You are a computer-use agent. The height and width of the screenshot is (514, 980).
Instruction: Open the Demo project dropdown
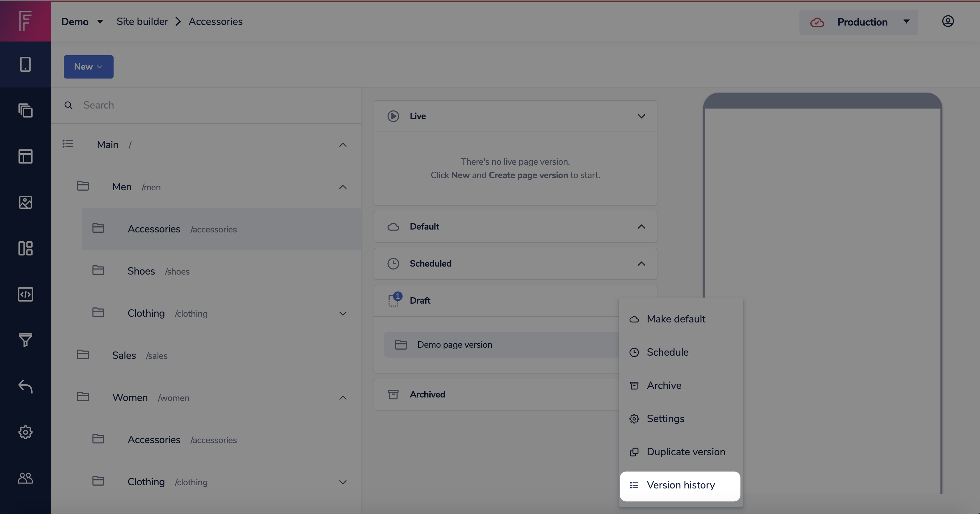coord(82,22)
